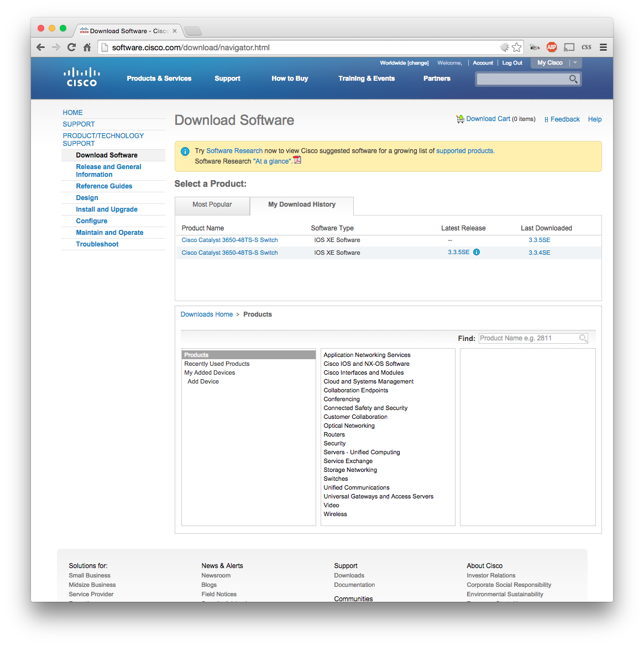Viewport: 644px width, 646px height.
Task: Open Products & Services menu
Action: [159, 78]
